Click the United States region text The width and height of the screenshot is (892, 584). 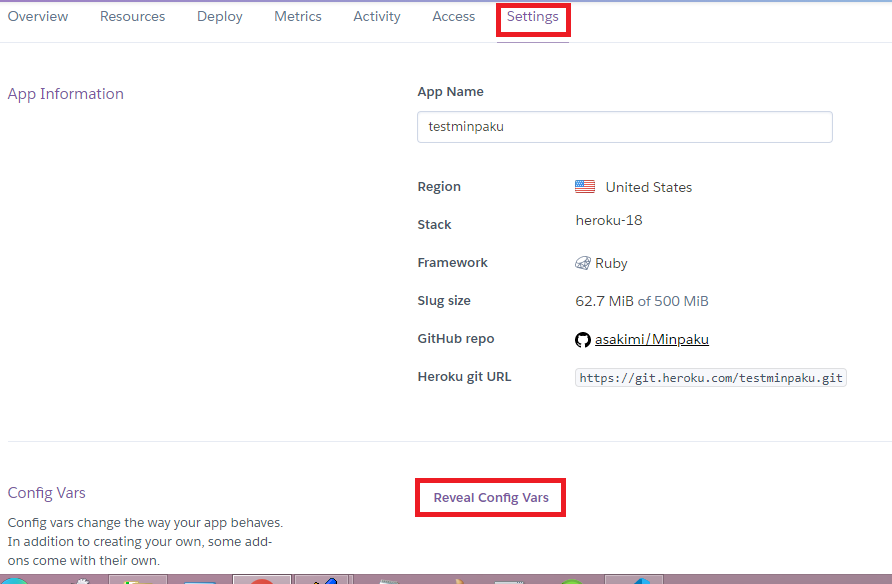649,187
